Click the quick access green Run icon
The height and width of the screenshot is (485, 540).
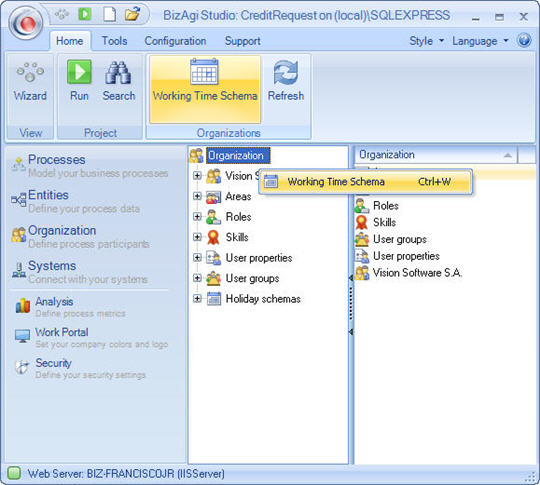pos(85,14)
